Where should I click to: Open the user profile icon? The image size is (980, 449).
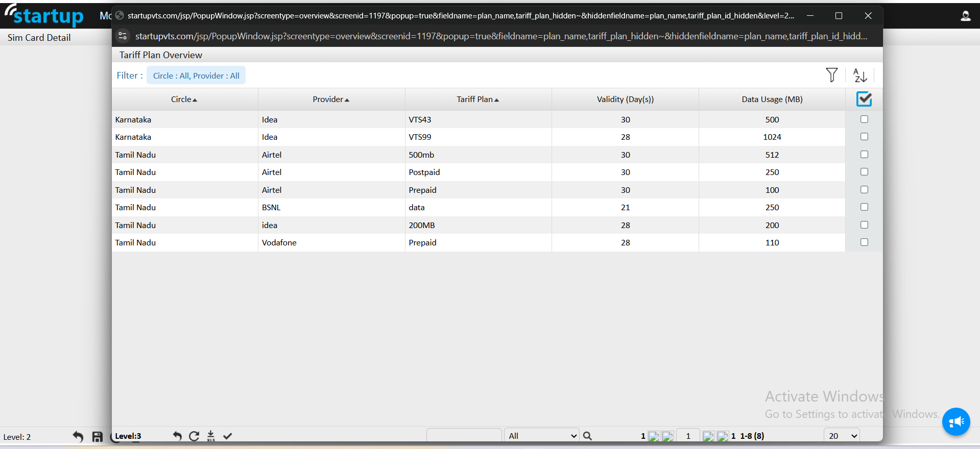(x=965, y=16)
